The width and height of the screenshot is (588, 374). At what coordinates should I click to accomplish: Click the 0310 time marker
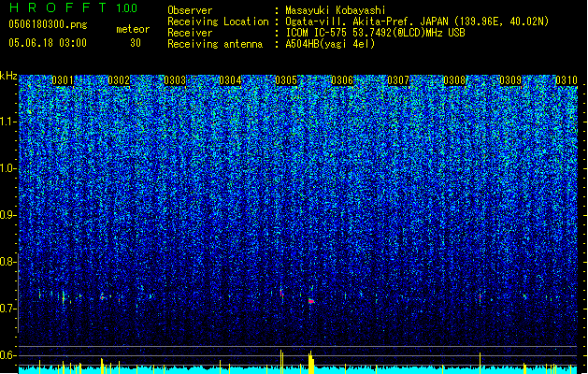(x=566, y=80)
